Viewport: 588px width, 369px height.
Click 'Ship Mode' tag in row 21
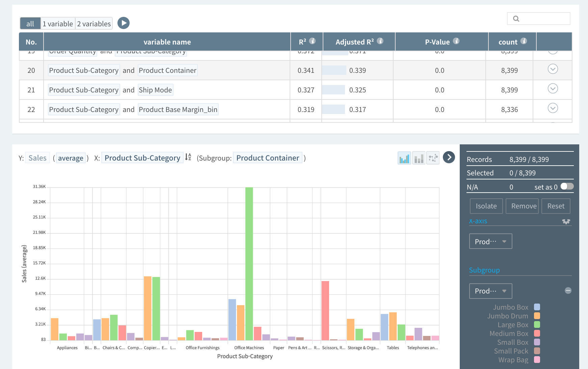pyautogui.click(x=155, y=90)
